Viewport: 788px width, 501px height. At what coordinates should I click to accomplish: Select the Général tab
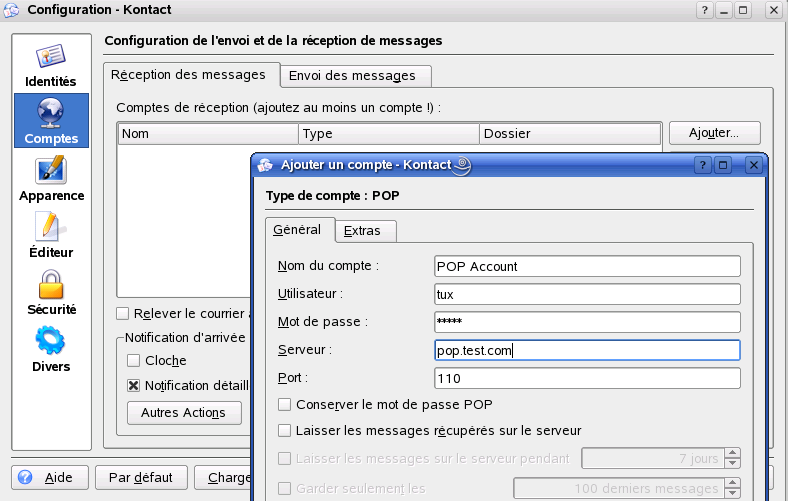pos(300,230)
